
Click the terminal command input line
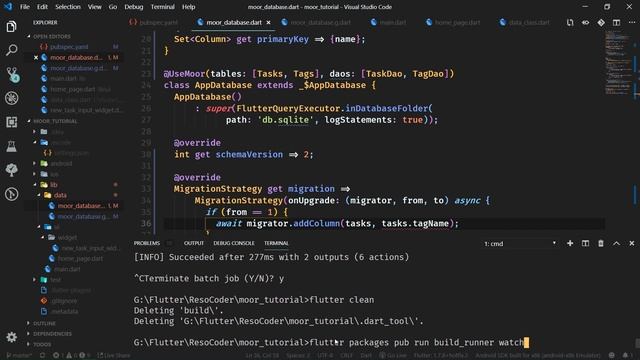331,342
